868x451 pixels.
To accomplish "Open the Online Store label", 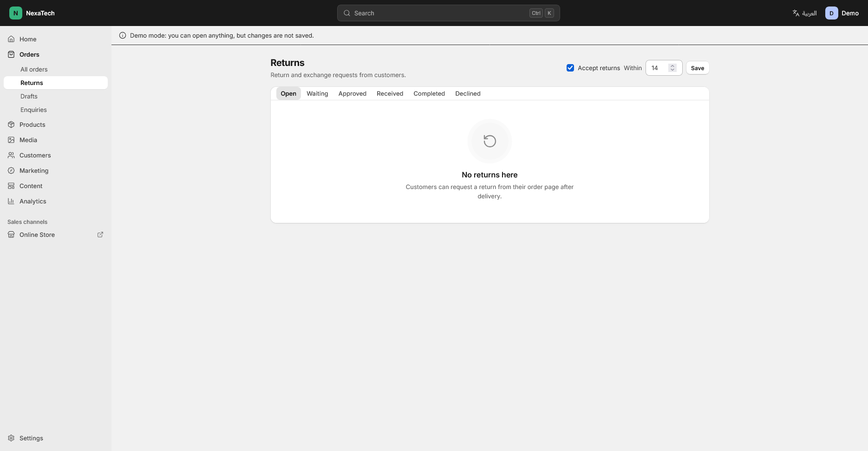I will [37, 235].
